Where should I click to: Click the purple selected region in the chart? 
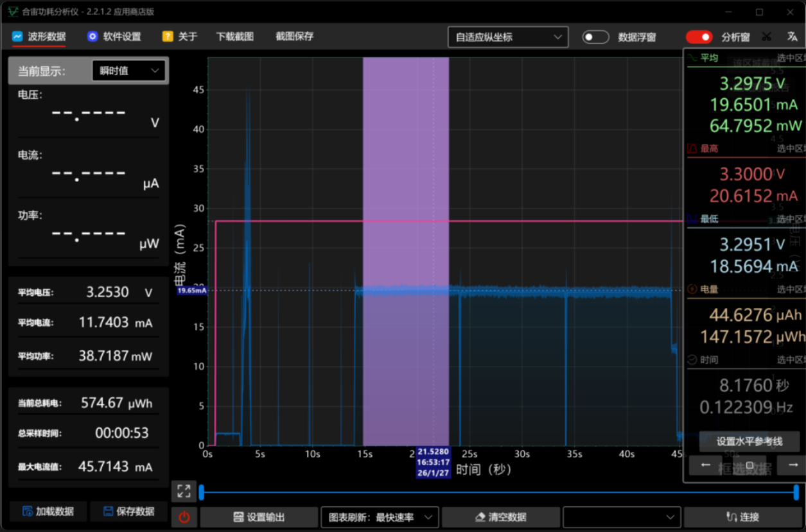pos(406,252)
